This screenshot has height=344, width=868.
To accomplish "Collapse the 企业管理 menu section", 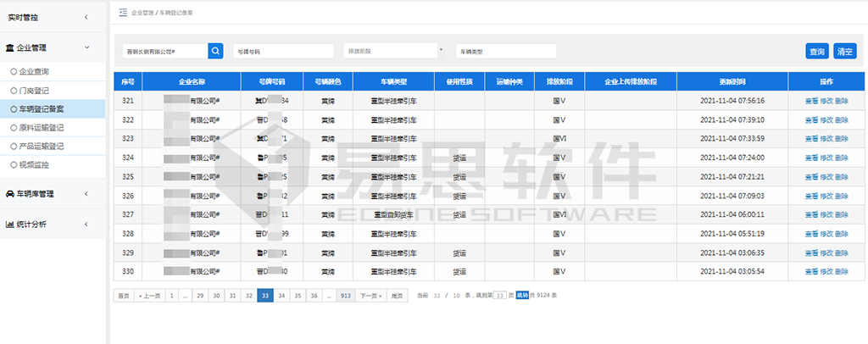I will (x=86, y=48).
